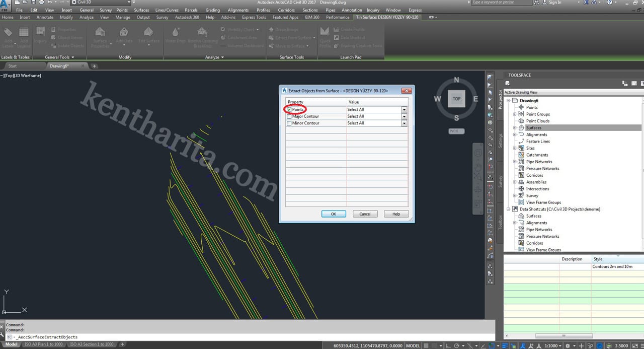Open the Active Drawing View dropdown
The height and width of the screenshot is (349, 644).
pos(573,92)
